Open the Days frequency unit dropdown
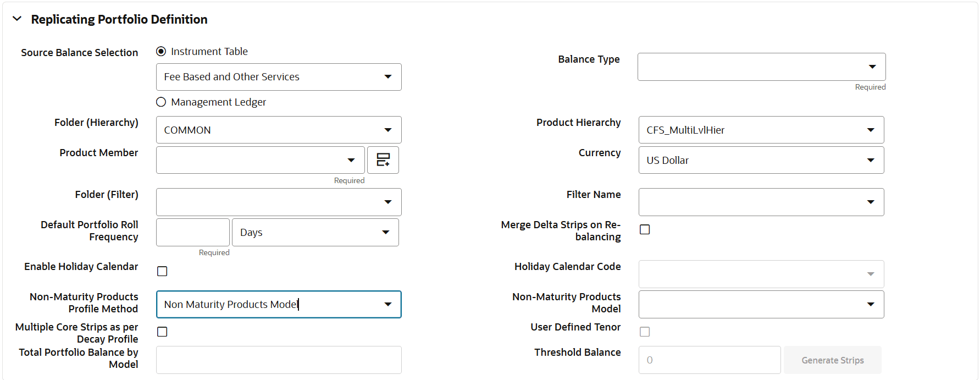Viewport: 980px width, 380px height. click(x=386, y=233)
